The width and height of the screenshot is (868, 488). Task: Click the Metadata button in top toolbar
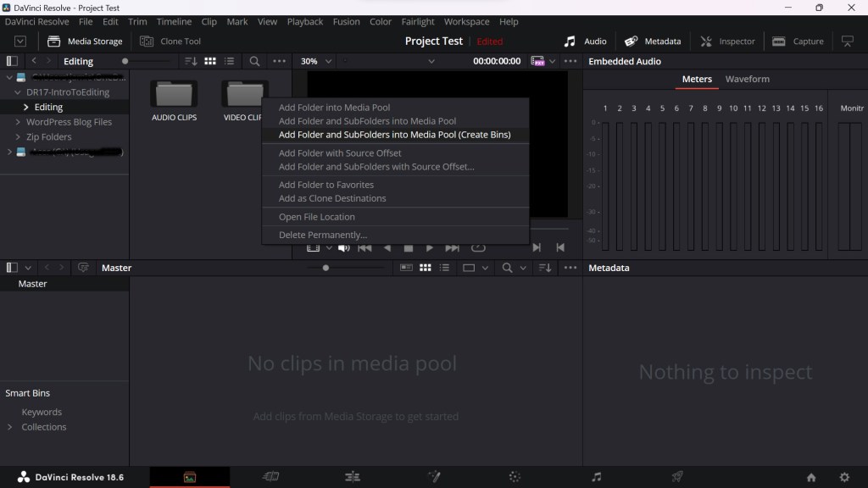point(653,41)
